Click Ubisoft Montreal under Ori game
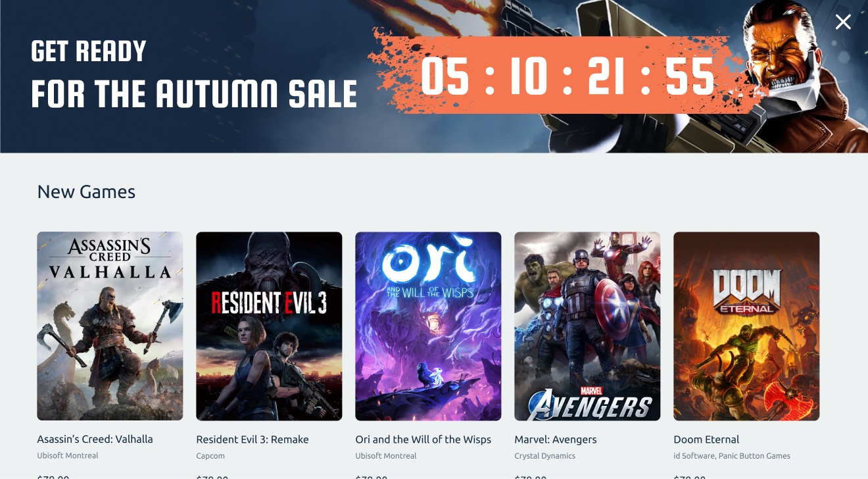The height and width of the screenshot is (479, 868). click(x=386, y=456)
